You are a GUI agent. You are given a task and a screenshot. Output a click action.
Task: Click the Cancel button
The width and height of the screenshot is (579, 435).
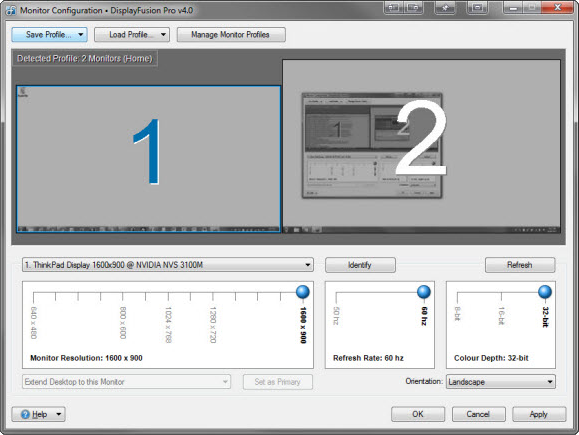point(479,414)
